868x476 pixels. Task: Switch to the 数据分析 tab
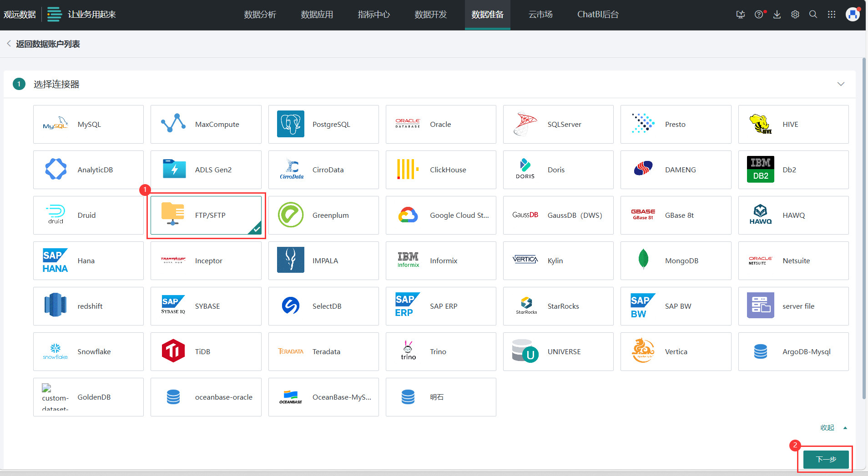(x=260, y=15)
